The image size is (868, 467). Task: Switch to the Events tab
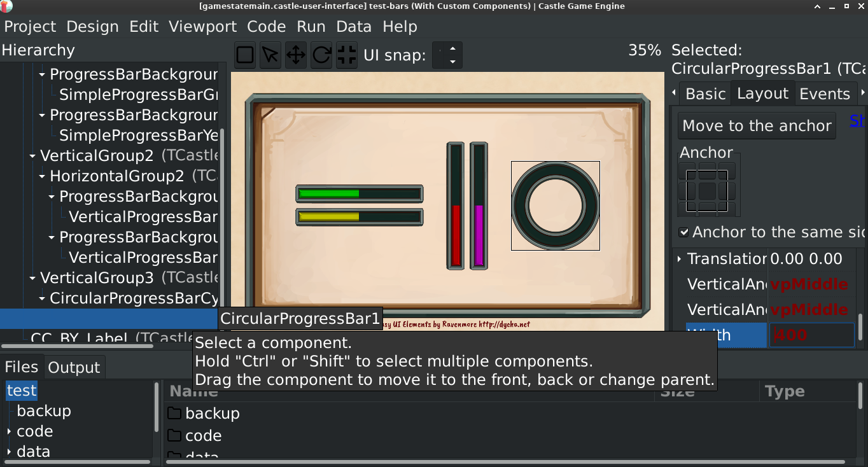coord(825,94)
